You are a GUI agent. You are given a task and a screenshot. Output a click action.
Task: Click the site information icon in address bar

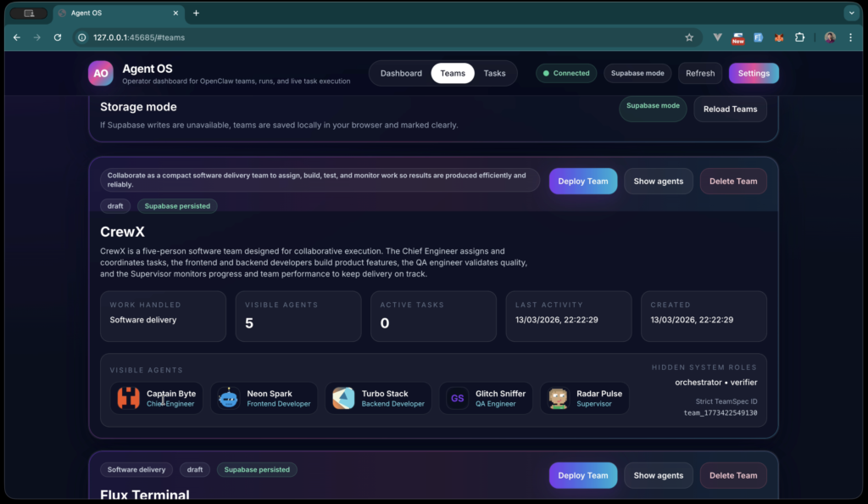click(81, 37)
